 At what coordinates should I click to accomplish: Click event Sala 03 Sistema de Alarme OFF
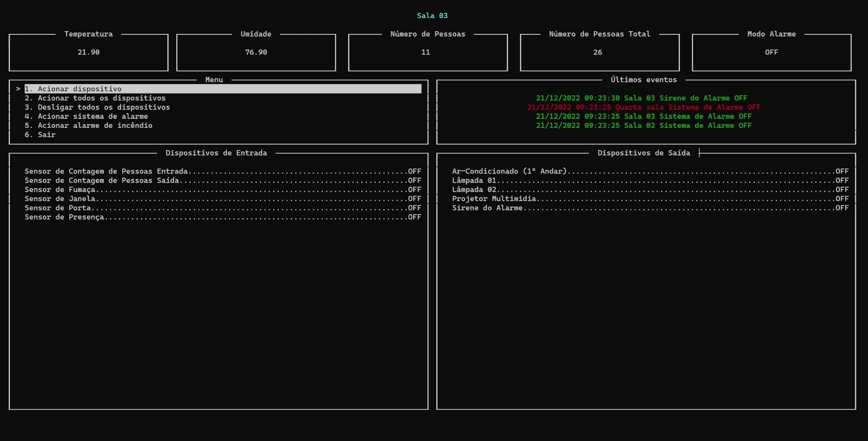[644, 116]
